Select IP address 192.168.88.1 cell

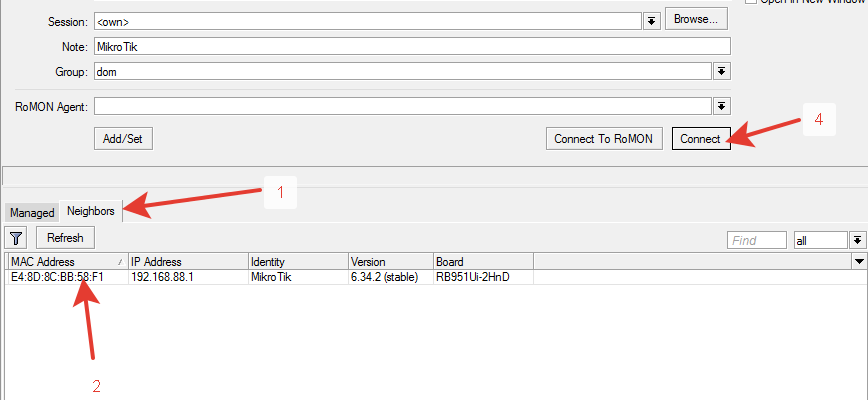pos(188,277)
